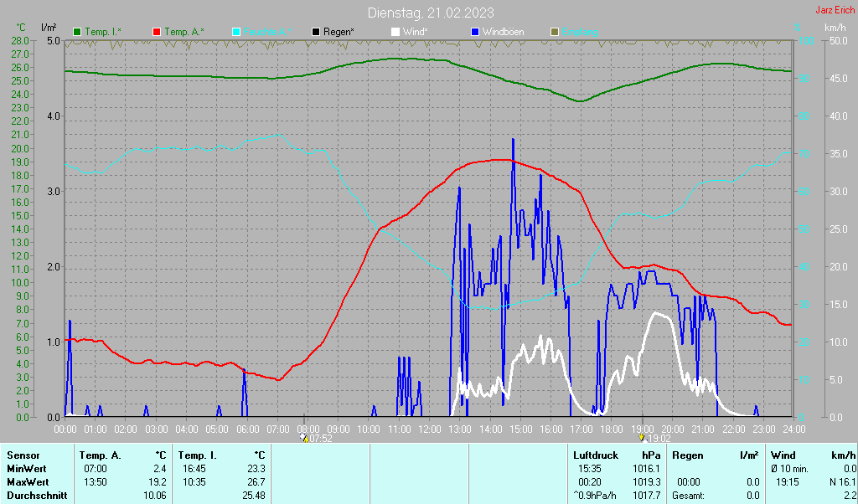Click the sunset marker at 19:02
The width and height of the screenshot is (858, 504).
click(642, 437)
